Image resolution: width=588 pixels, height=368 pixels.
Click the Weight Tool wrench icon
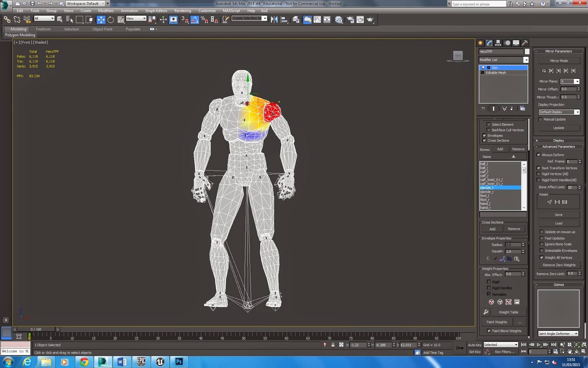pyautogui.click(x=486, y=312)
